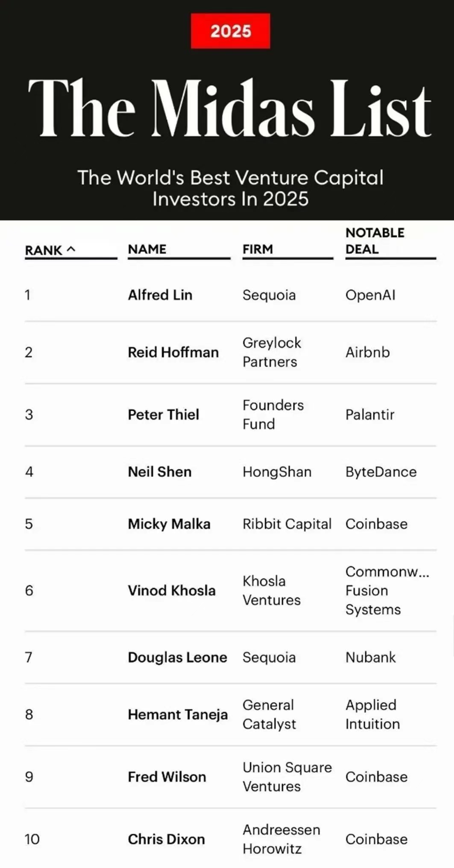Click the red 2025 badge
Viewport: 454px width, 868px height.
[230, 31]
